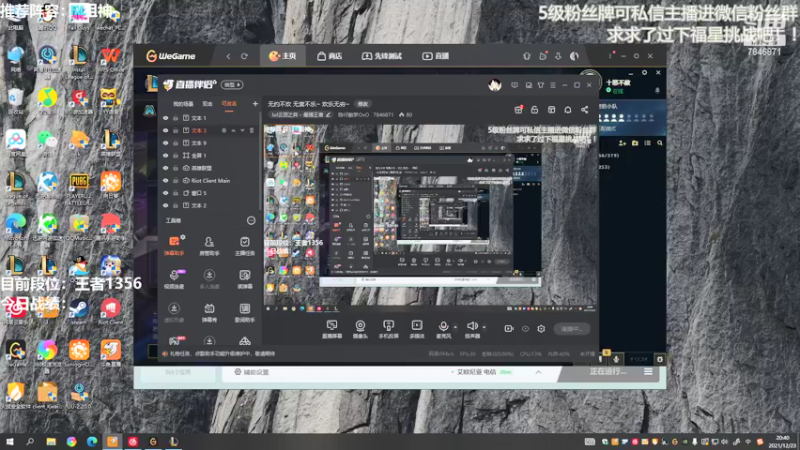
Task: Hide the 文本 9 source
Action: coord(165,143)
